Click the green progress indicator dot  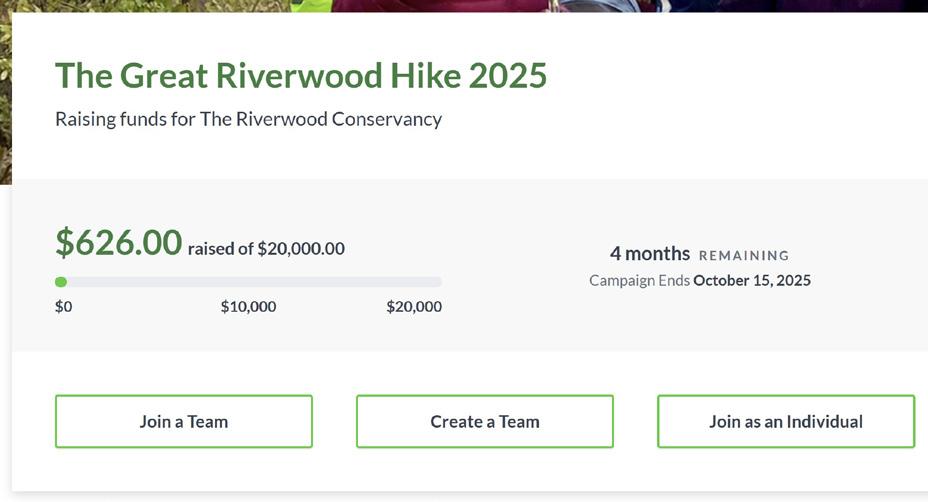point(61,282)
